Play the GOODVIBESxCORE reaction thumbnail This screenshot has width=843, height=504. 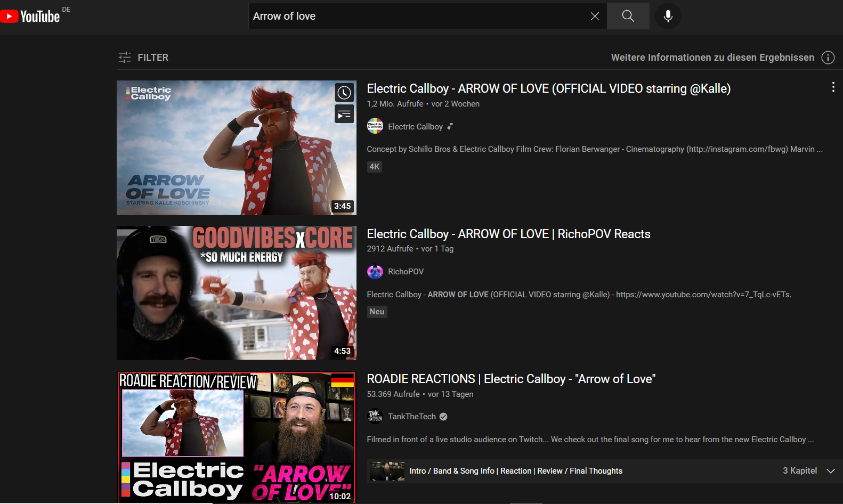[236, 293]
